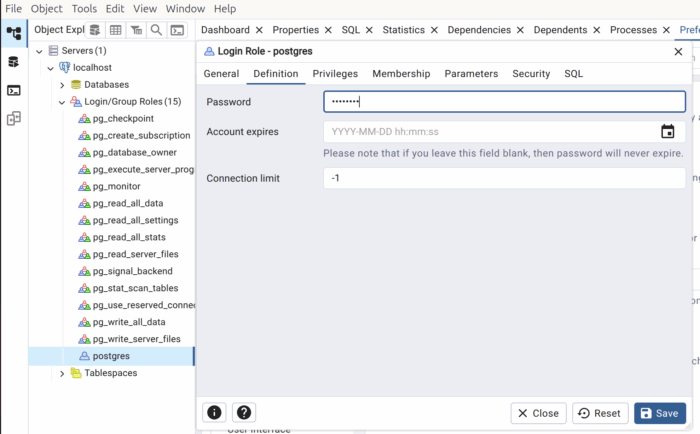Switch to the Membership tab
The image size is (700, 434).
[401, 74]
